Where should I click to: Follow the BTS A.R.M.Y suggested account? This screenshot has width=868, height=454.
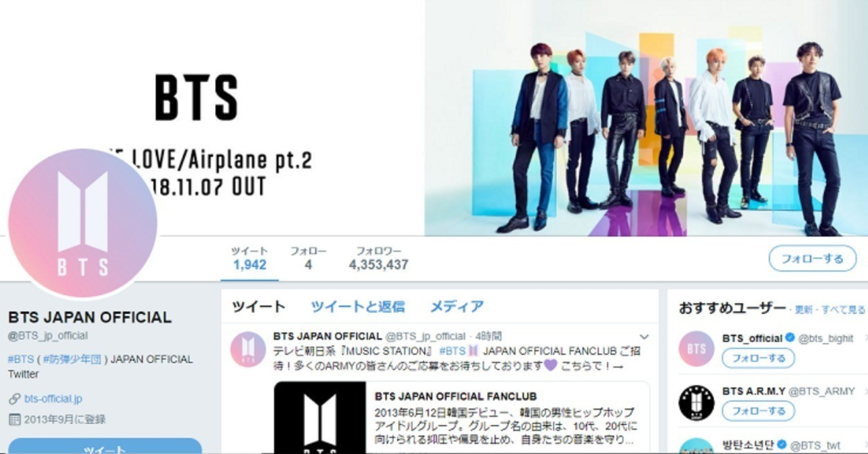tap(758, 411)
